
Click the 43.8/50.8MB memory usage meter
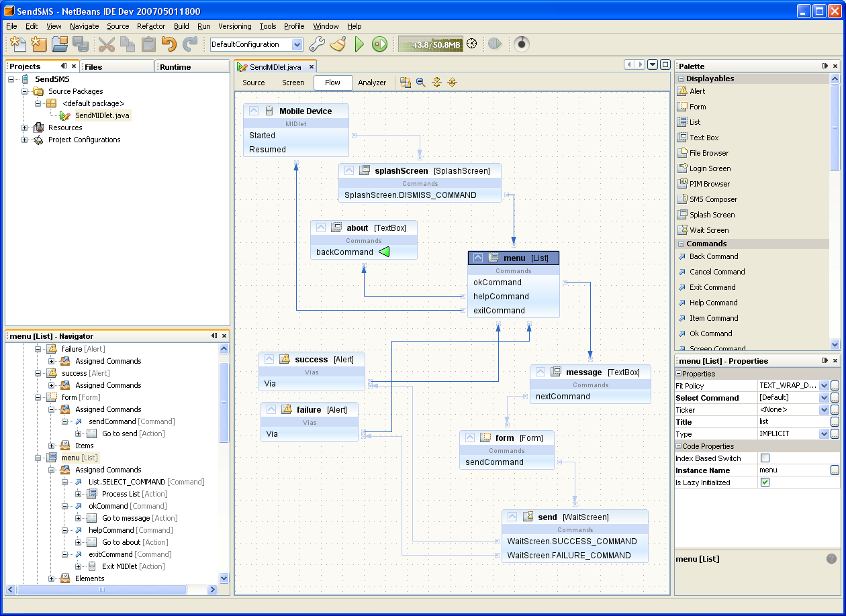pos(430,44)
